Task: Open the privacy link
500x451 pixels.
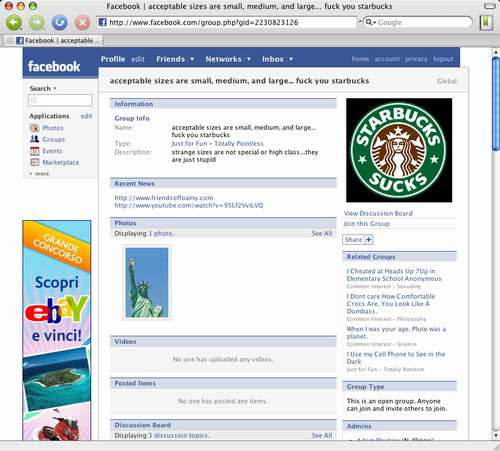Action: coord(416,59)
